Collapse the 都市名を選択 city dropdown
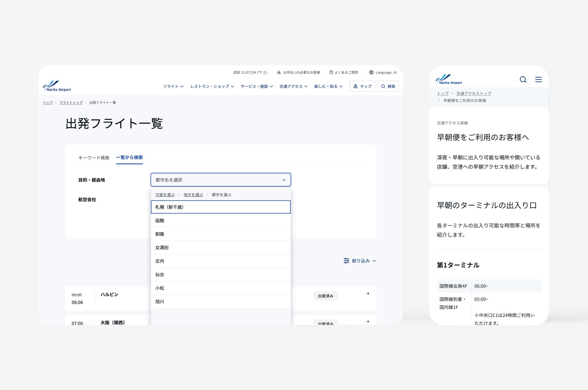Screen dimensions: 588x390 [x=283, y=180]
